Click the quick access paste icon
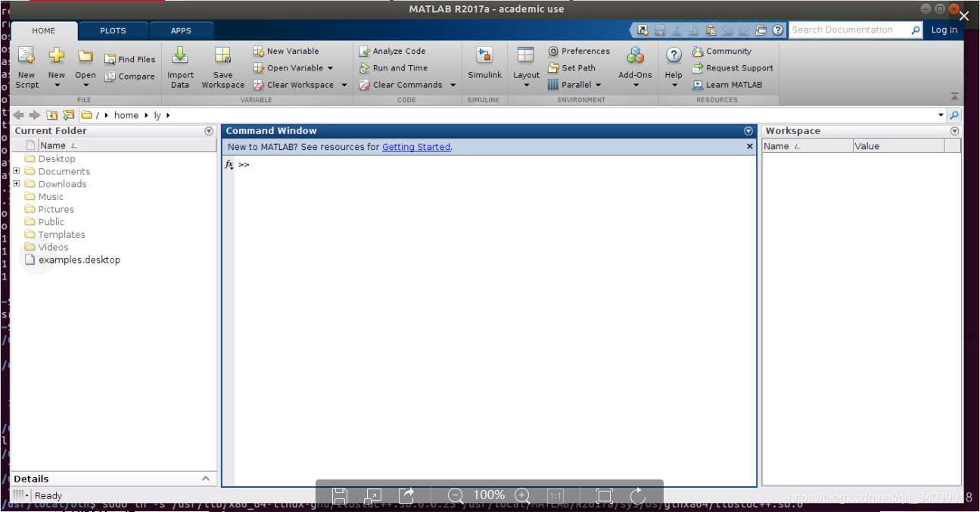Viewport: 980px width, 512px height. pos(711,30)
